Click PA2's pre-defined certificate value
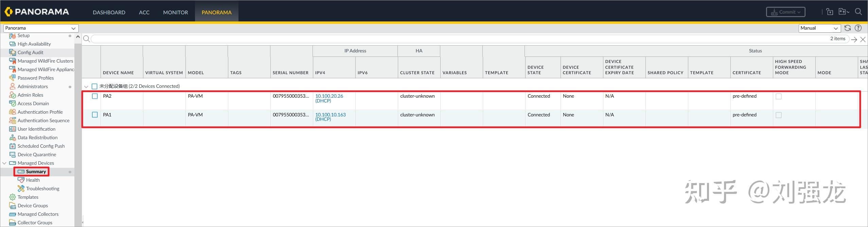This screenshot has height=227, width=868. [744, 96]
